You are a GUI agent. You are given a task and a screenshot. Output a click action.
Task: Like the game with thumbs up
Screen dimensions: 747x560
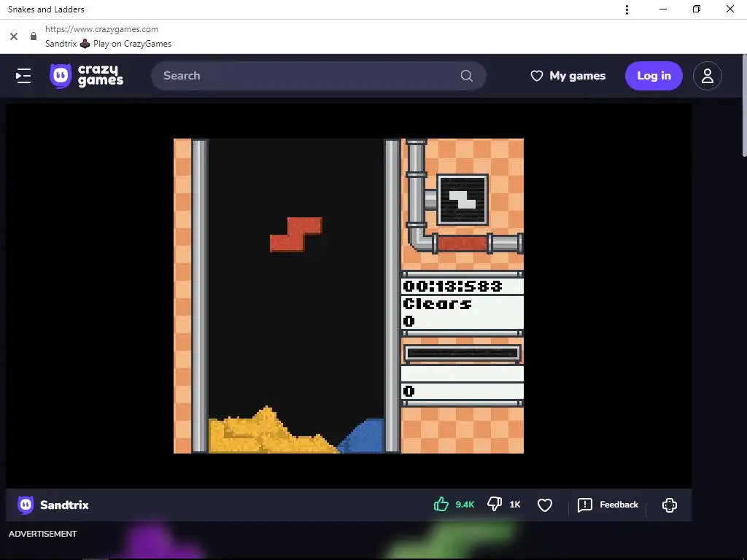click(441, 505)
